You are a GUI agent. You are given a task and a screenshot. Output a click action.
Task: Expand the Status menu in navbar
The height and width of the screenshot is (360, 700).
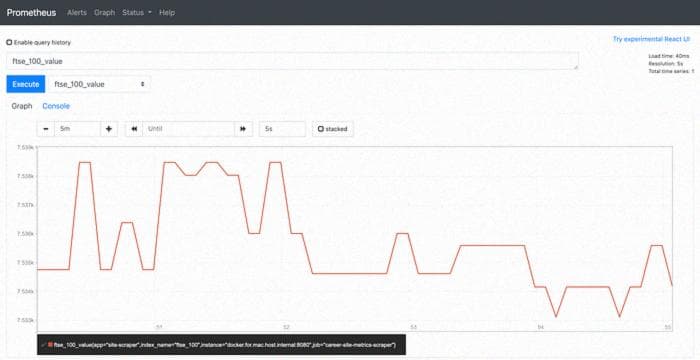click(x=137, y=13)
